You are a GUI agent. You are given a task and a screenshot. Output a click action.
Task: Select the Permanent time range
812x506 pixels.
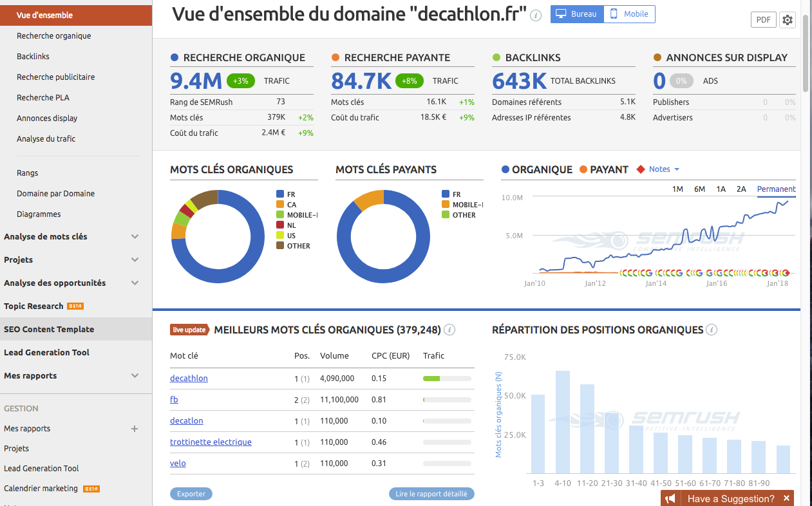click(776, 189)
